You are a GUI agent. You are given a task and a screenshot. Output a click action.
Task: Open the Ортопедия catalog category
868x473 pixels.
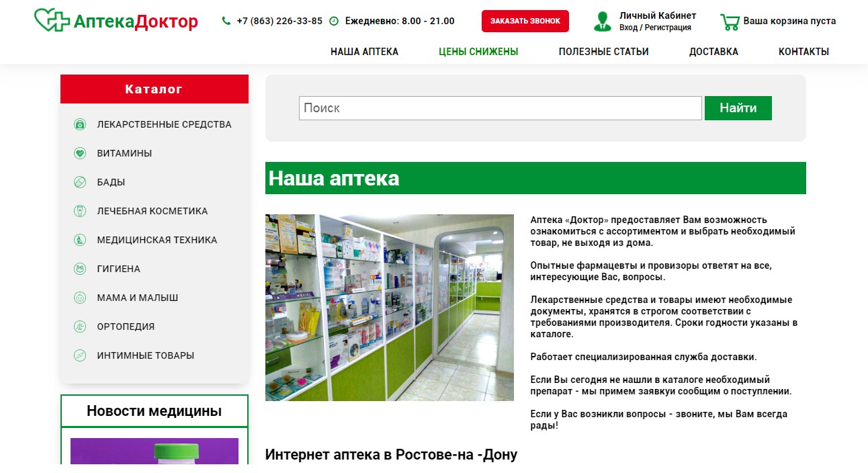[x=126, y=327]
